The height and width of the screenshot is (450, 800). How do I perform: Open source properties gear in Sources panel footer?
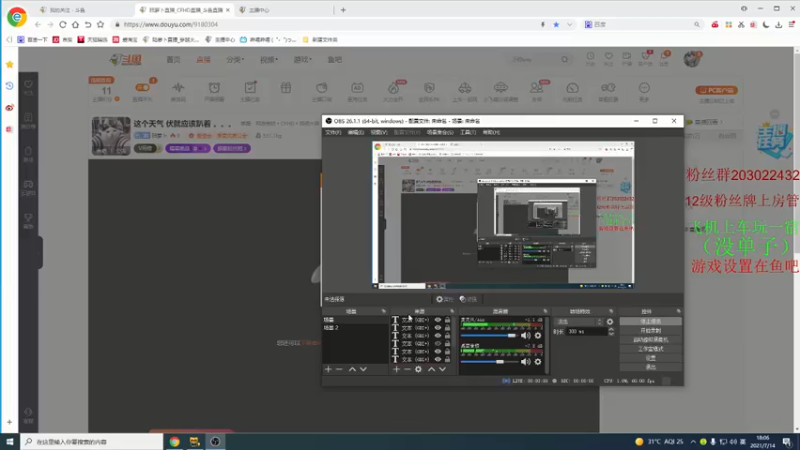(x=418, y=369)
